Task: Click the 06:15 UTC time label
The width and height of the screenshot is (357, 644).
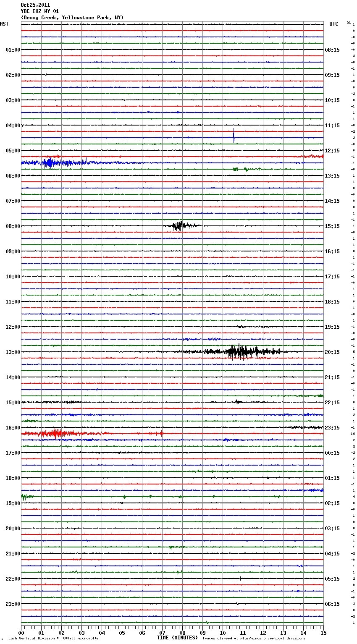Action: click(332, 604)
